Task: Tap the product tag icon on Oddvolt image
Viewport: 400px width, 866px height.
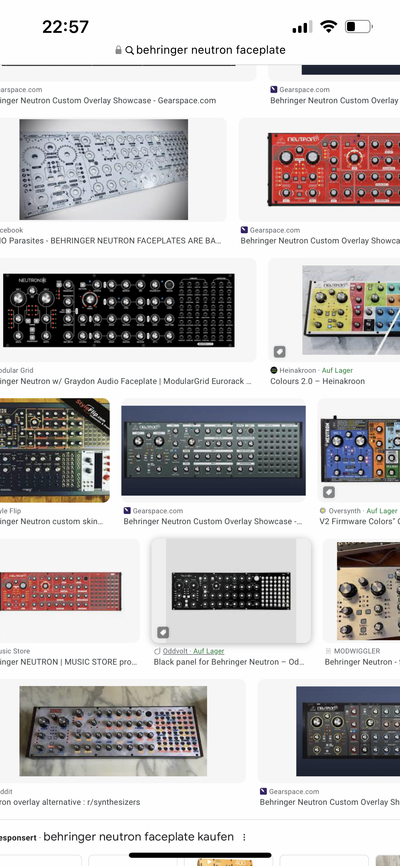Action: (163, 632)
